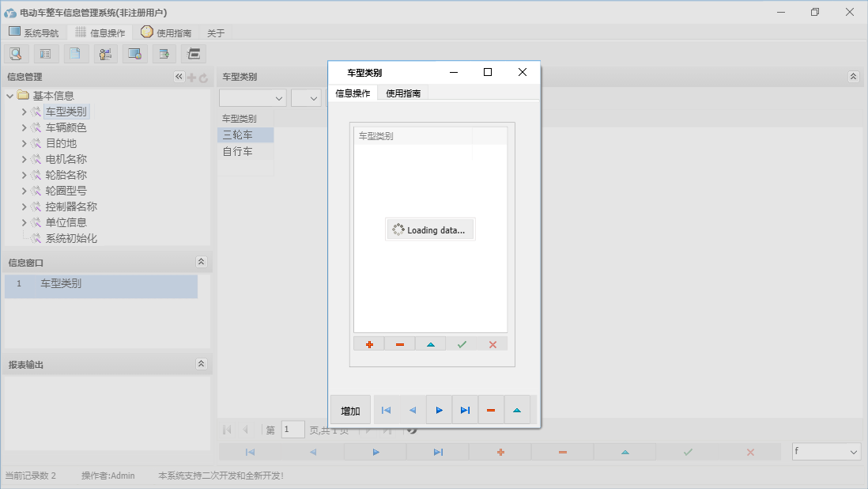The width and height of the screenshot is (868, 489).
Task: Open the f combo box at the bottom right
Action: tap(826, 451)
